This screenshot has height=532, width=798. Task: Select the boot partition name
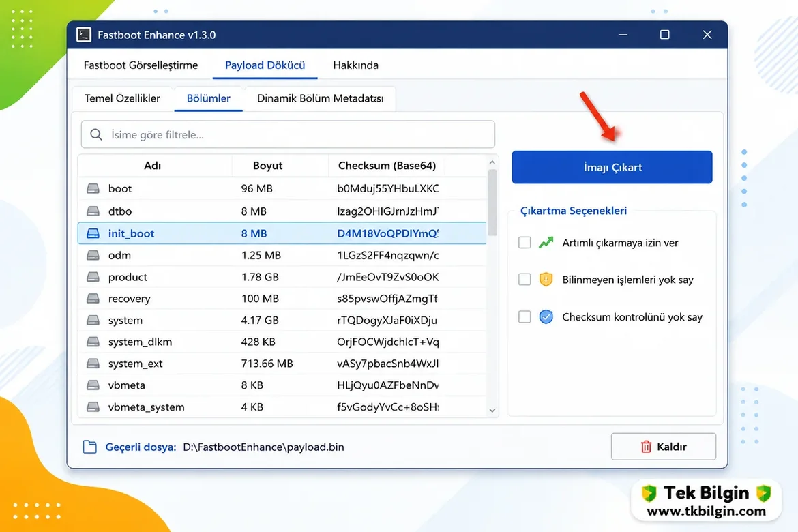tap(120, 189)
